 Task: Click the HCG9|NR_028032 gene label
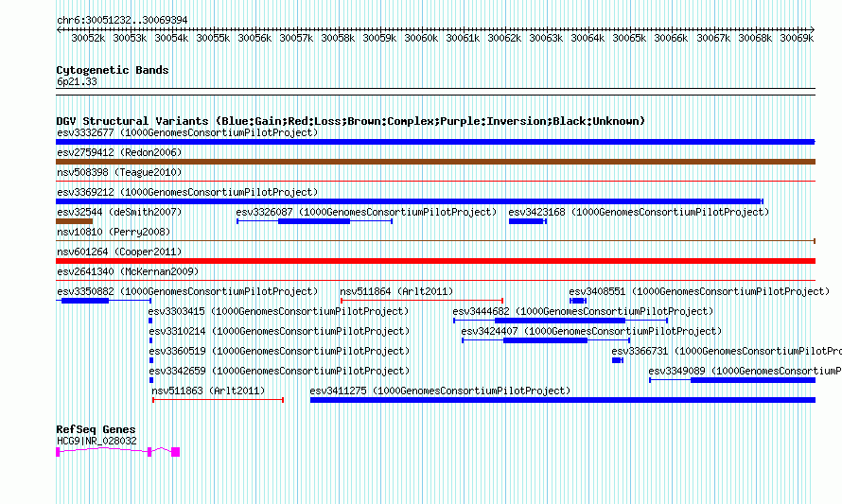tap(96, 442)
